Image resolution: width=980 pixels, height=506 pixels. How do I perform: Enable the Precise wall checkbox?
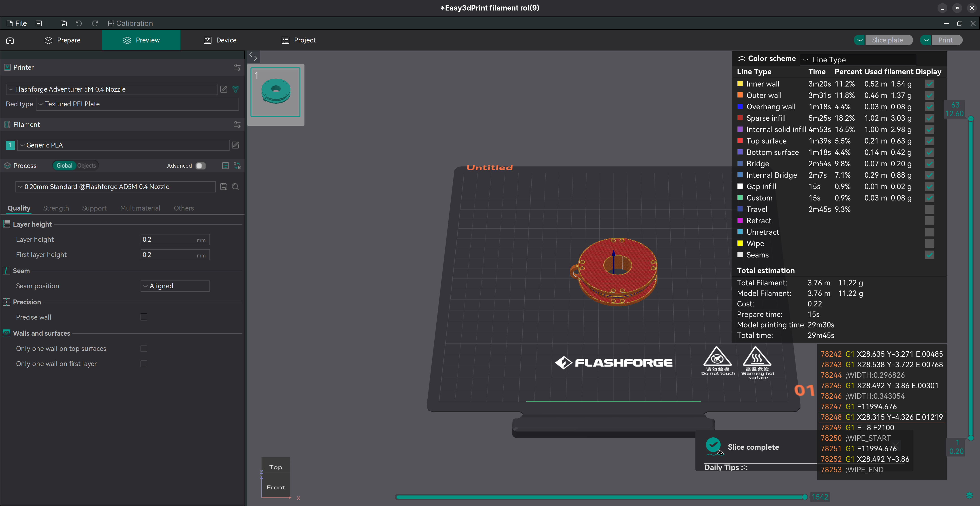[x=144, y=317]
